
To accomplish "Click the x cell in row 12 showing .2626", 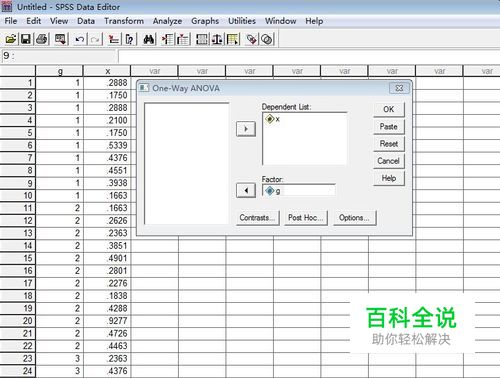I will (107, 221).
